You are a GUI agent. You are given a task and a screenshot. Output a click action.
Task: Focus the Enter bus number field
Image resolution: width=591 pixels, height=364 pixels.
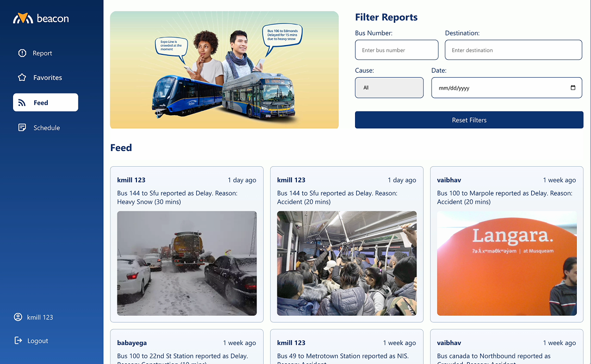coord(396,50)
